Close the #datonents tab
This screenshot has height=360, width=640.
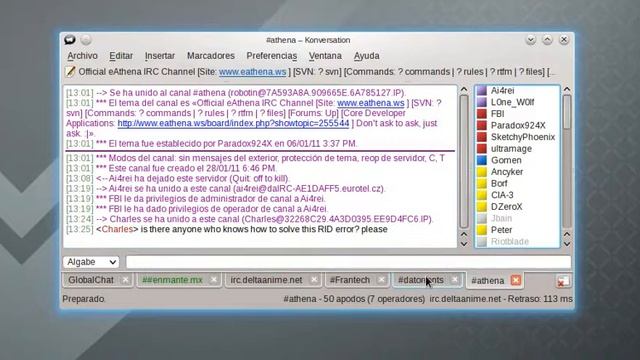click(x=455, y=280)
